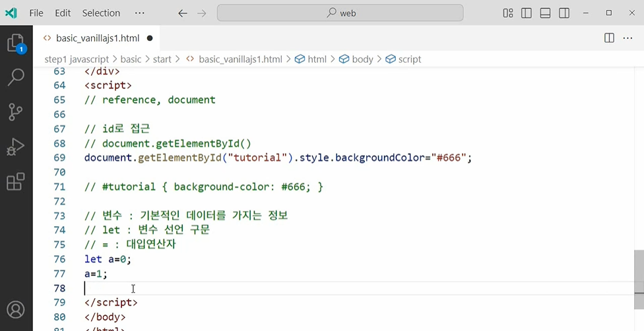
Task: Open the File menu
Action: (x=36, y=13)
